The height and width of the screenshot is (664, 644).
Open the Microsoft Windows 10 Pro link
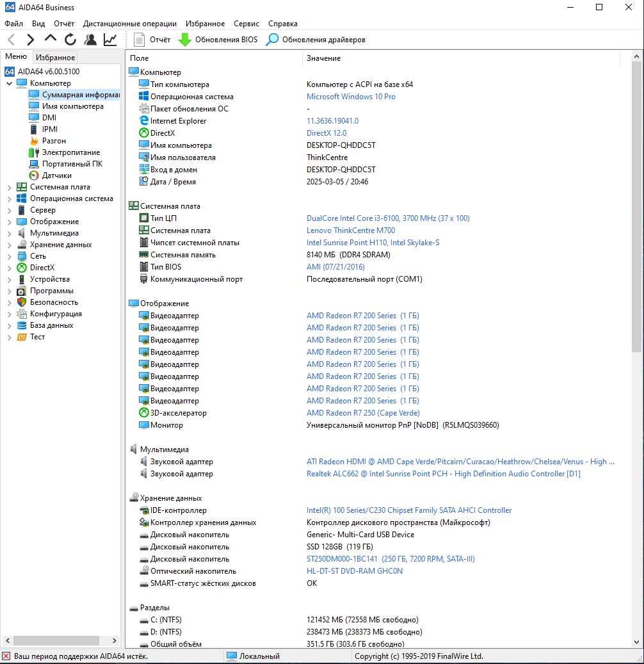coord(351,97)
